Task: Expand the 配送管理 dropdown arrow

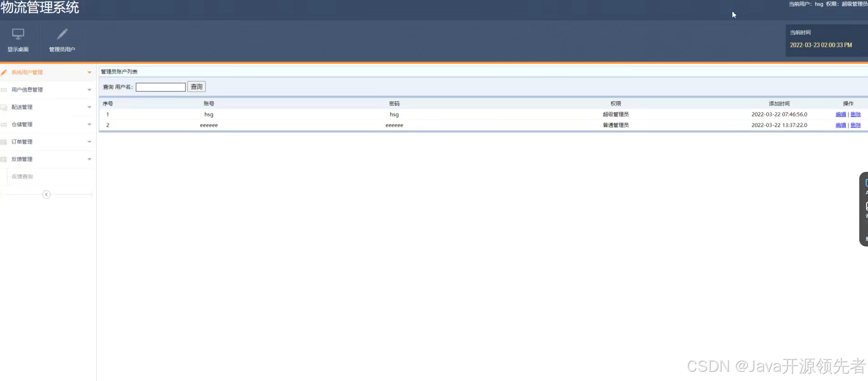Action: (89, 107)
